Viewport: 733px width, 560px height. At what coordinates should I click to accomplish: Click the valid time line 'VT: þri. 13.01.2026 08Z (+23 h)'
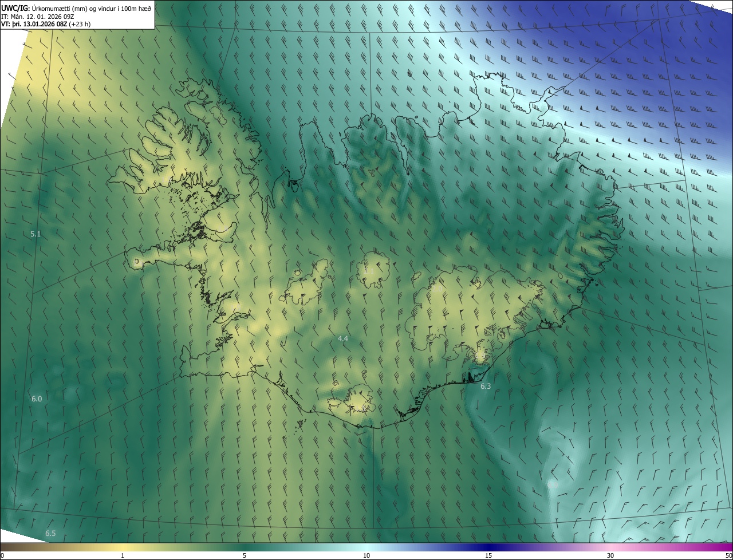[x=46, y=24]
